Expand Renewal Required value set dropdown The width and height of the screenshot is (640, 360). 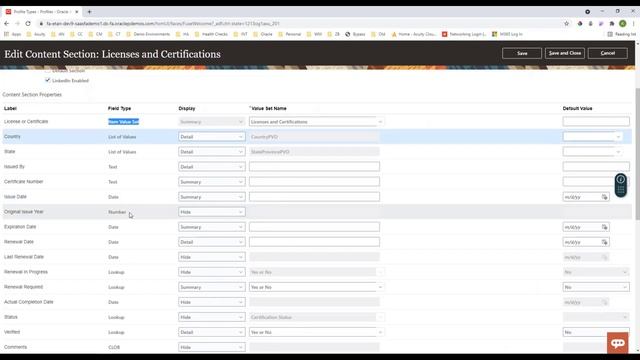[380, 287]
